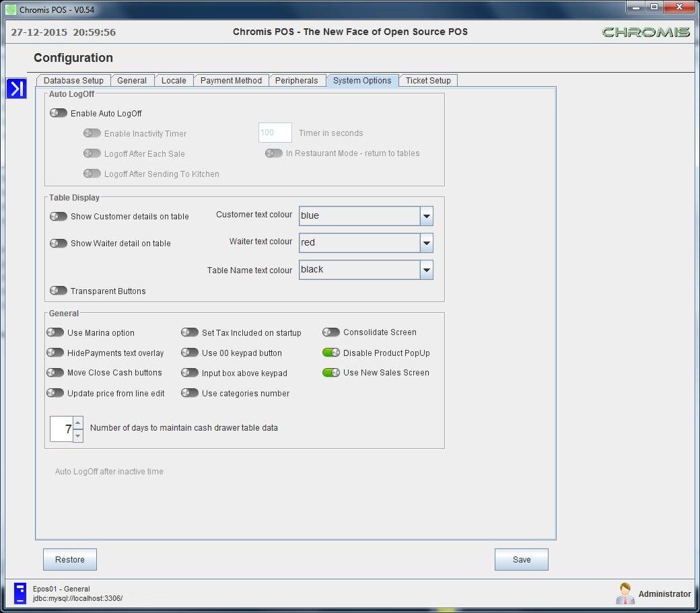Increase cash drawer days spinner value
Screen dimensions: 700x613
click(x=77, y=423)
